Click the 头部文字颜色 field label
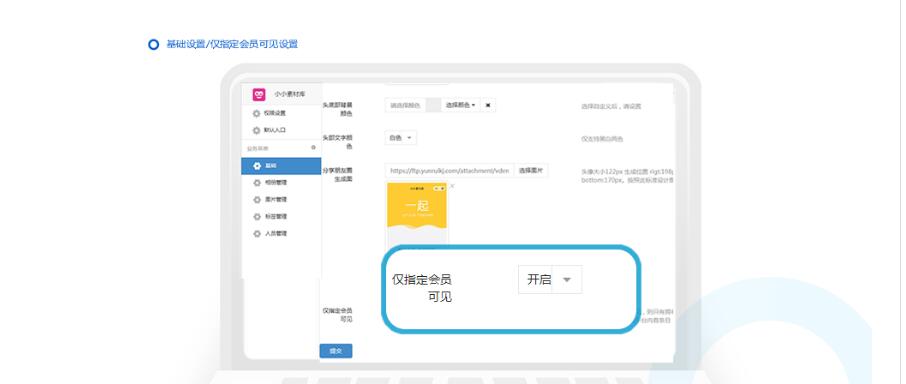Screen dimensions: 906x384 pos(337,142)
